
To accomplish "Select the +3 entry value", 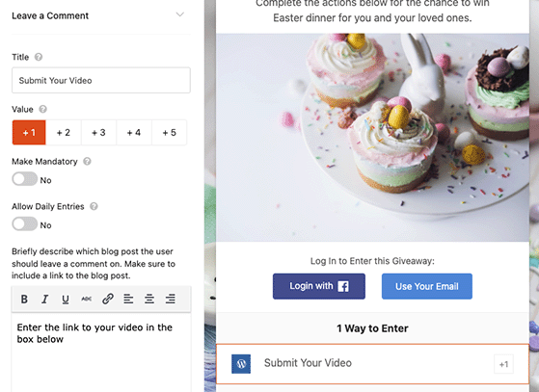I will coord(98,133).
